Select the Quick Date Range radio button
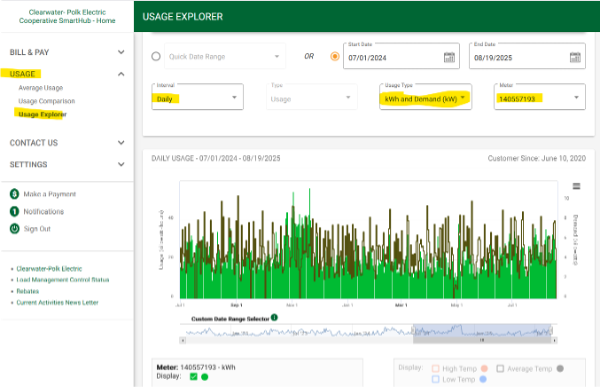This screenshot has height=388, width=600. pyautogui.click(x=156, y=57)
